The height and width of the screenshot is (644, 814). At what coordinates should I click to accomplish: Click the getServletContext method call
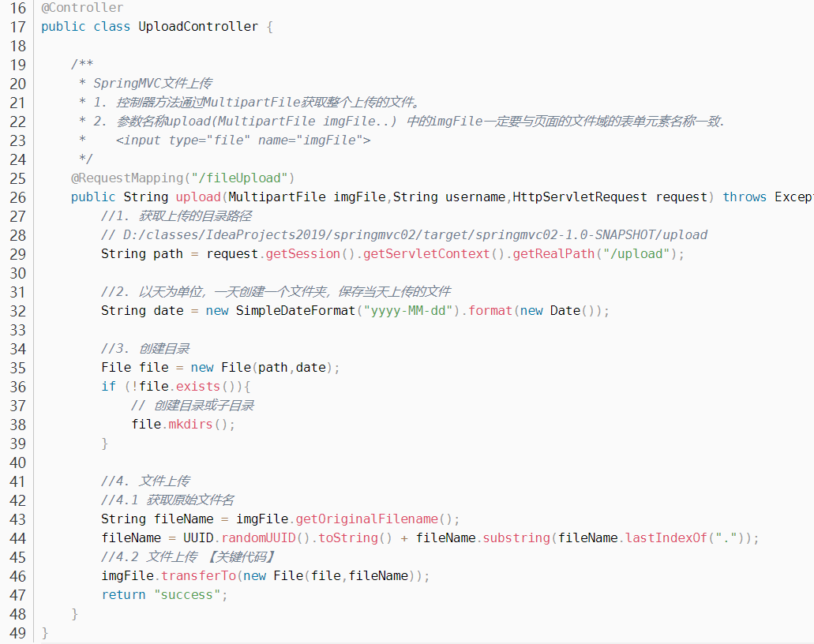coord(426,254)
